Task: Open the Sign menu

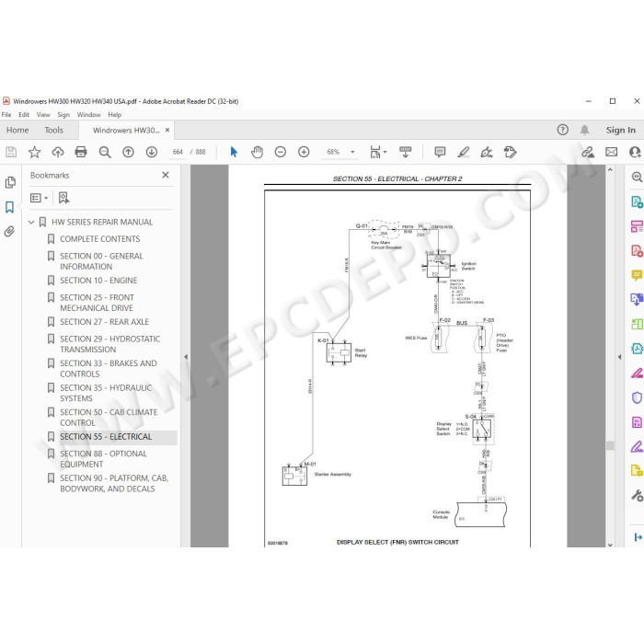Action: coord(63,115)
